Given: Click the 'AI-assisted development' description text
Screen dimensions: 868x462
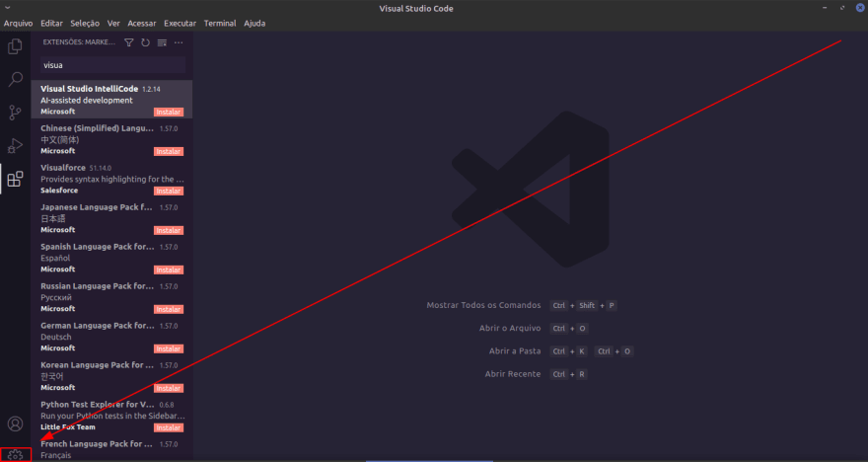Looking at the screenshot, I should [x=87, y=101].
